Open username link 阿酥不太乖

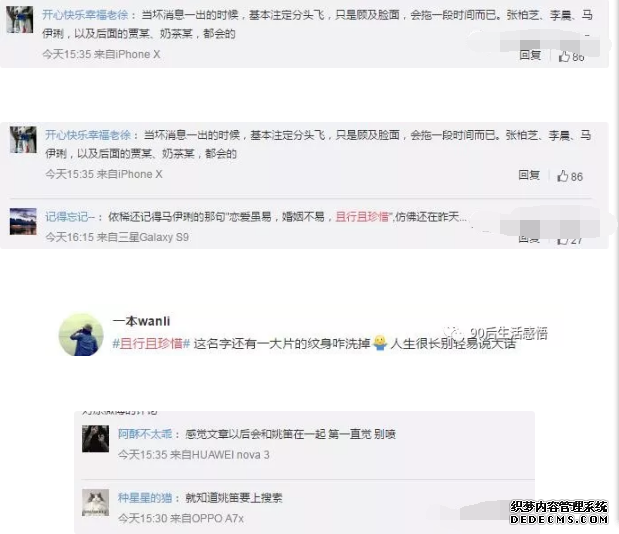145,434
